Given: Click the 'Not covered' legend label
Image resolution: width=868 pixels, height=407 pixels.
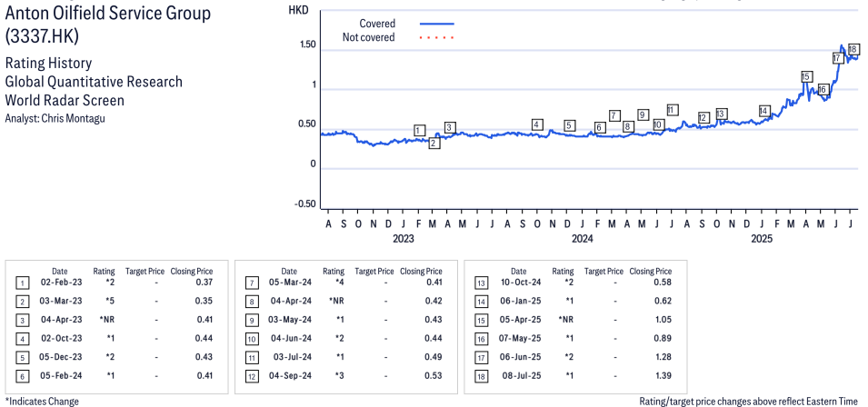Looking at the screenshot, I should [369, 37].
